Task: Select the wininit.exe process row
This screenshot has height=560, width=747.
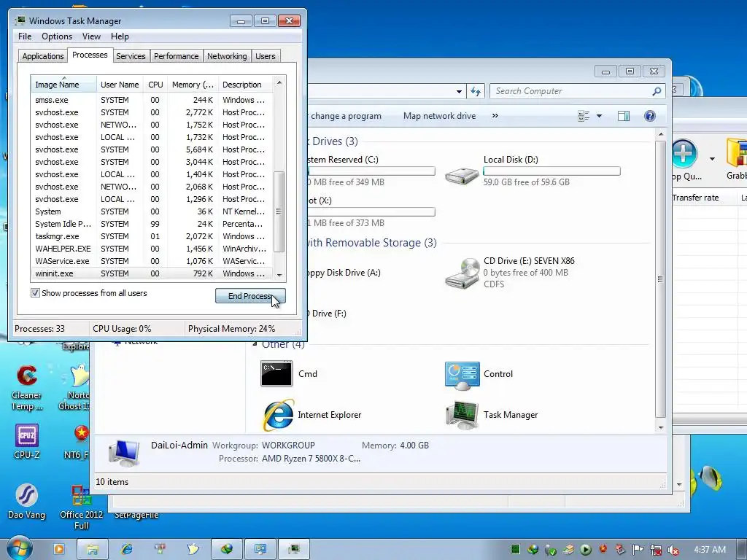Action: (x=152, y=273)
